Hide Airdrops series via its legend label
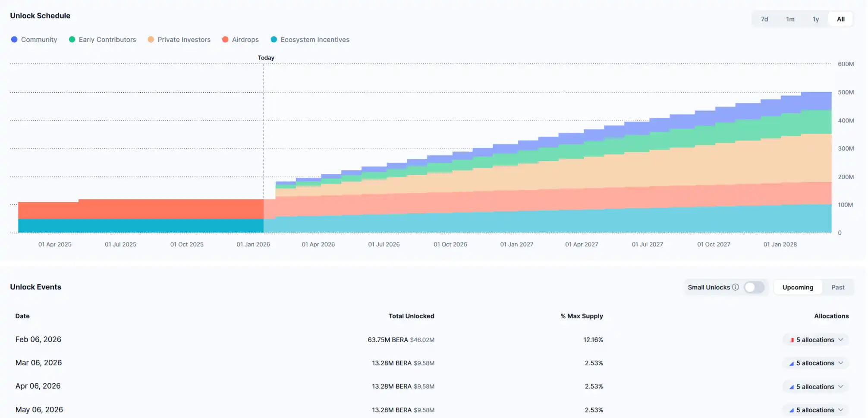 coord(245,40)
